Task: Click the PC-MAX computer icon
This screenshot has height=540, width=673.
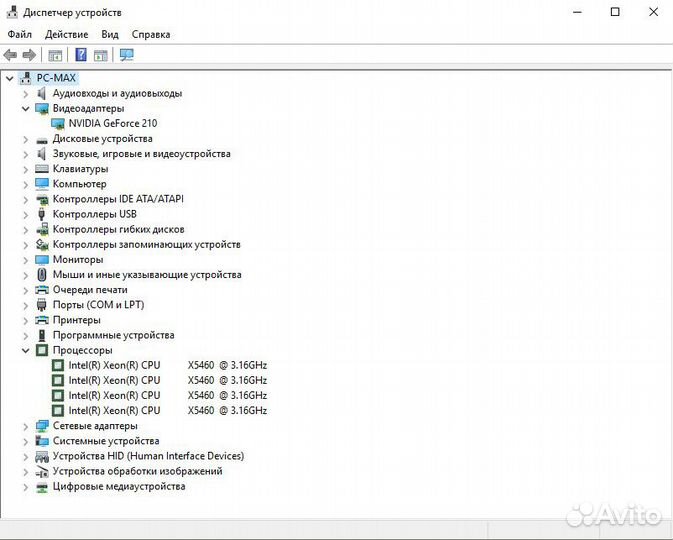Action: tap(26, 78)
